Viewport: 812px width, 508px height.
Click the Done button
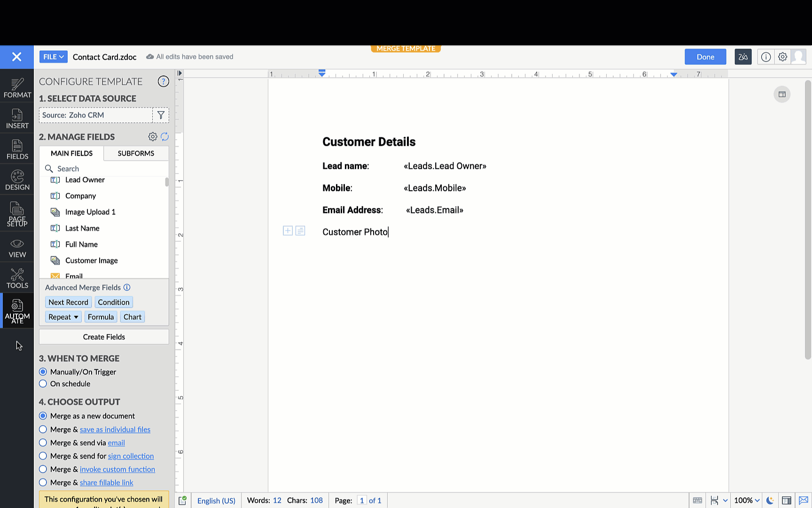(705, 57)
